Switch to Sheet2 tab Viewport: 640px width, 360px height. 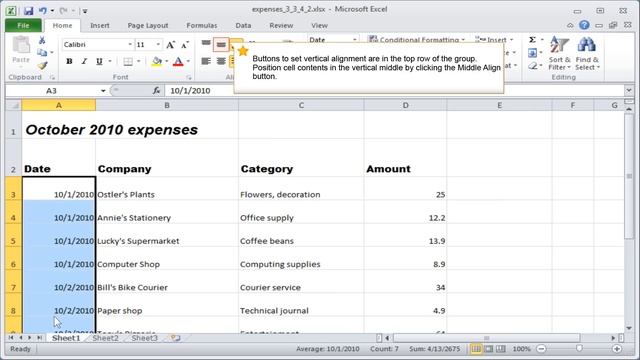105,338
